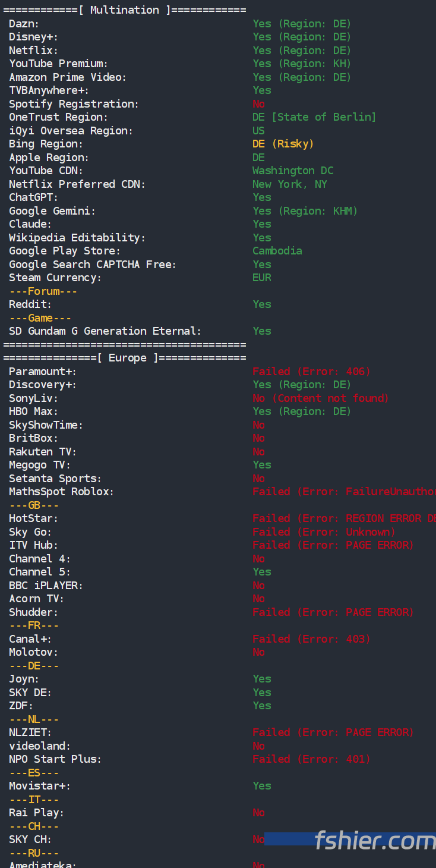Click the '---GB---' region divider

pyautogui.click(x=33, y=505)
